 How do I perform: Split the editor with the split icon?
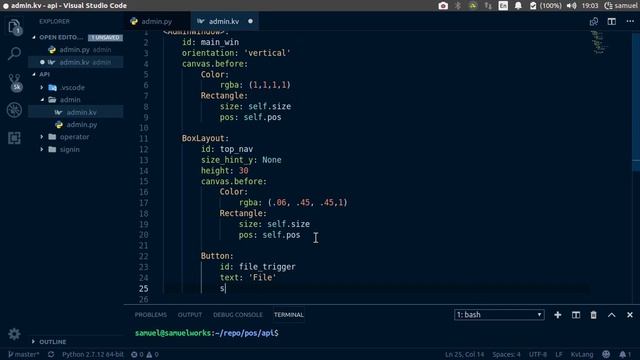611,21
